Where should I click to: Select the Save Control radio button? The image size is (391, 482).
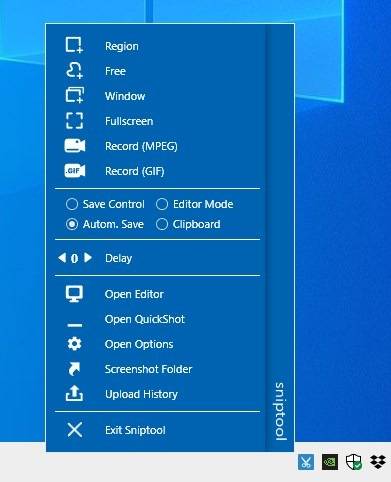click(x=72, y=204)
